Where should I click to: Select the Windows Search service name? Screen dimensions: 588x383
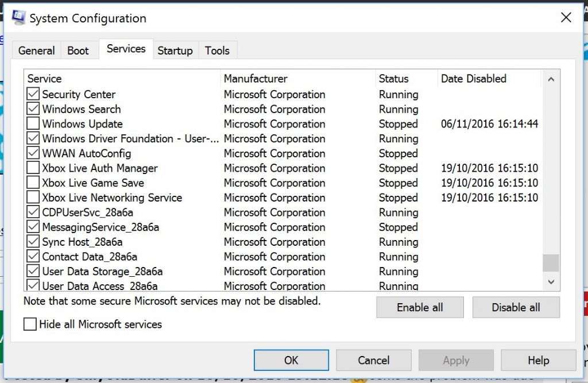pos(82,109)
